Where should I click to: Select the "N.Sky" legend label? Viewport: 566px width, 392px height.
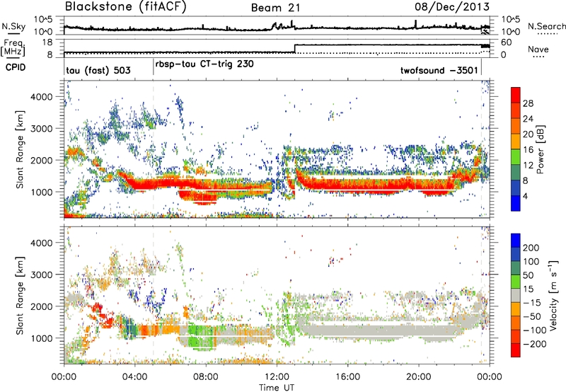point(13,26)
